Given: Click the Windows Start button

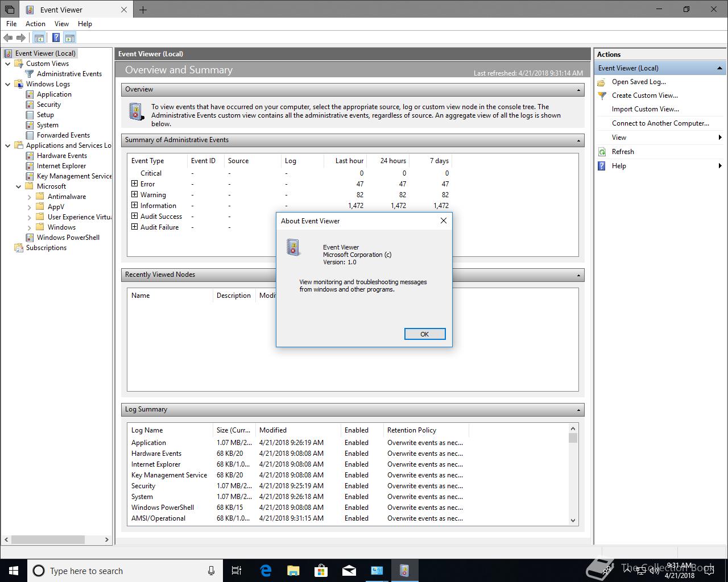Looking at the screenshot, I should click(x=14, y=571).
